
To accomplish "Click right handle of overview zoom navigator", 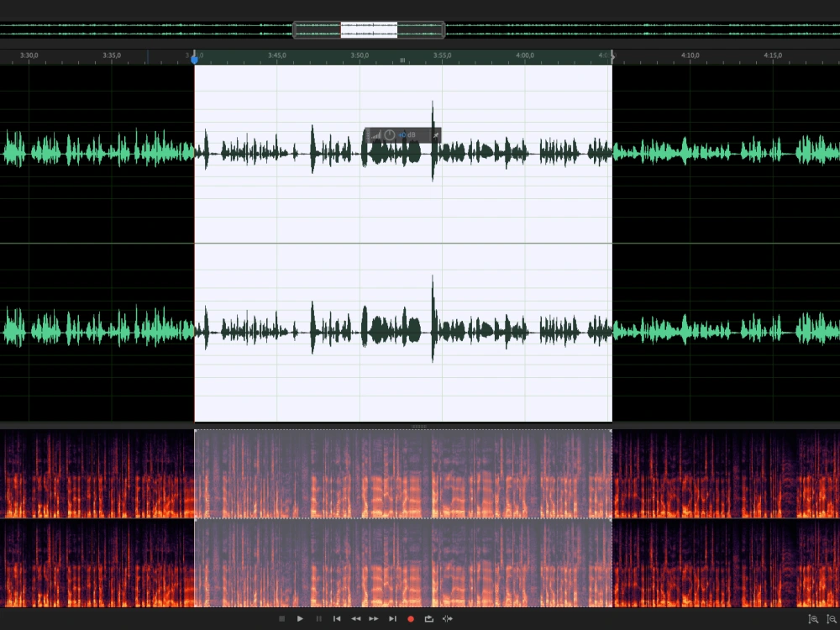I will point(444,29).
